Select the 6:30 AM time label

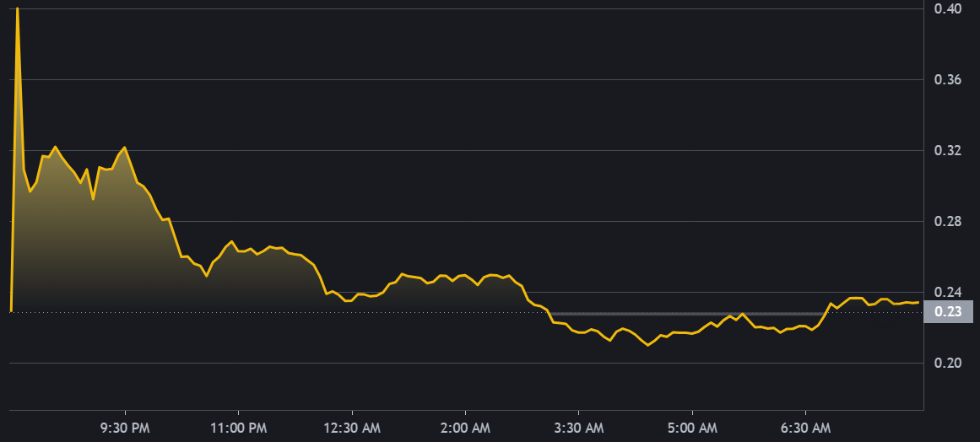[x=806, y=427]
